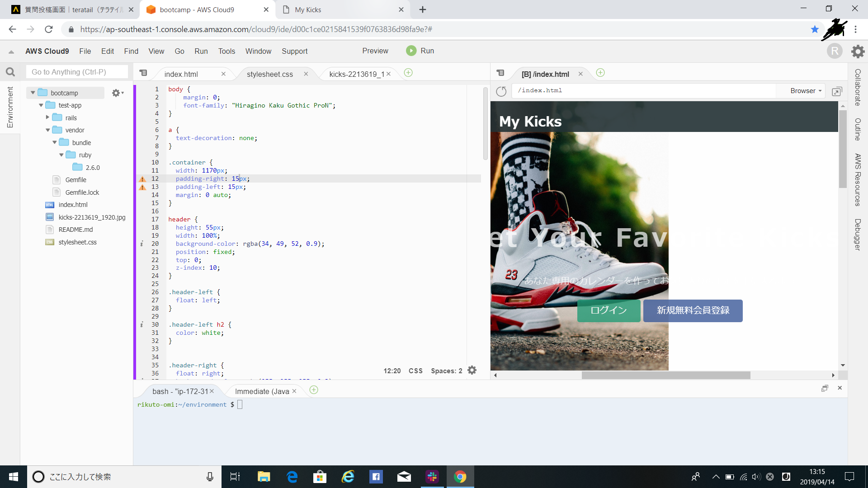Open editor settings gear in status bar

(472, 371)
